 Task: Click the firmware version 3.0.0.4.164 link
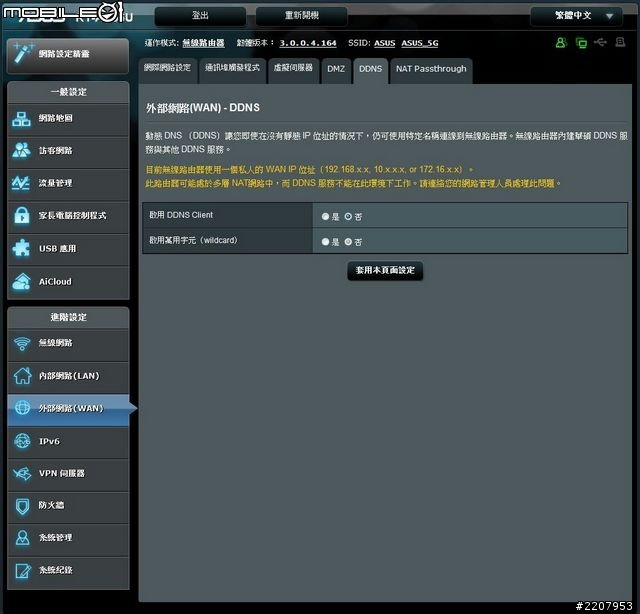[x=308, y=44]
